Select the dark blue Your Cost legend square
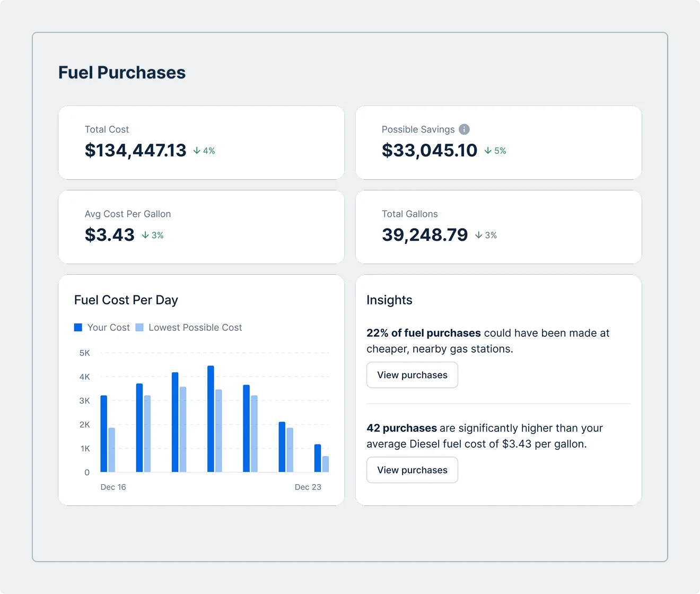700x594 pixels. click(x=78, y=327)
